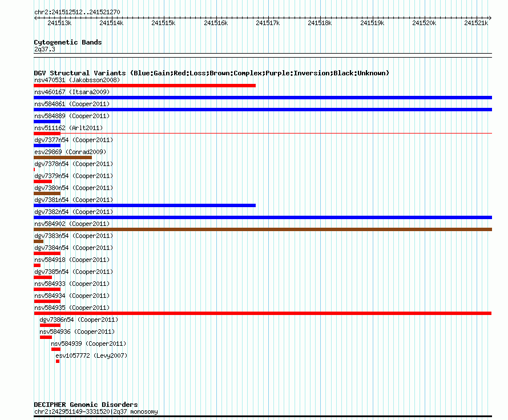Select dgv7377n54 (Cooper2011) label
This screenshot has height=420, width=508.
tap(74, 140)
